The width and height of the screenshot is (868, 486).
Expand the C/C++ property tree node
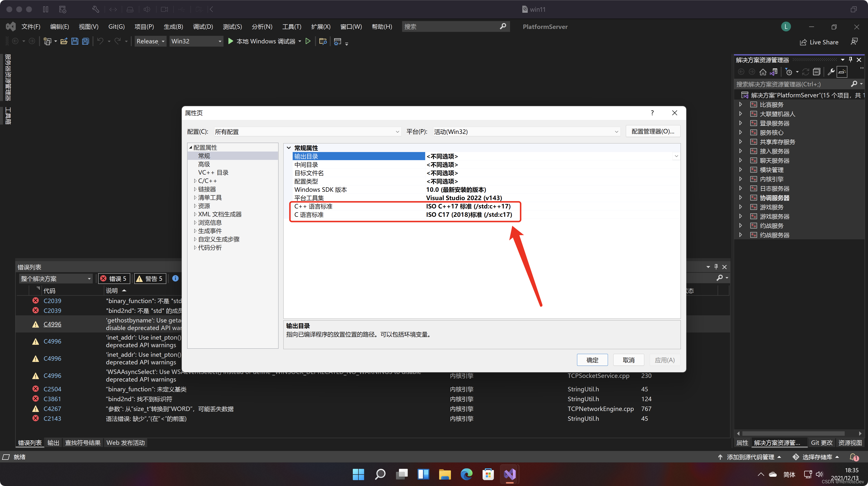pyautogui.click(x=195, y=181)
